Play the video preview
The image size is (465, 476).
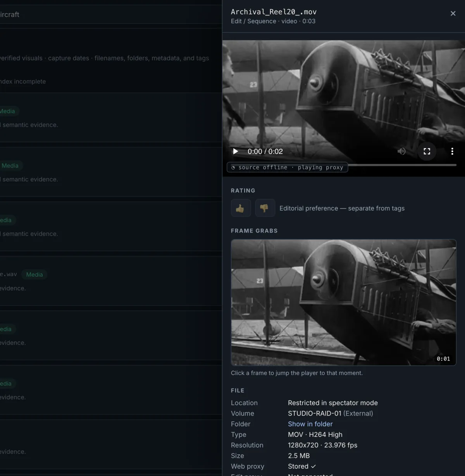click(x=235, y=152)
